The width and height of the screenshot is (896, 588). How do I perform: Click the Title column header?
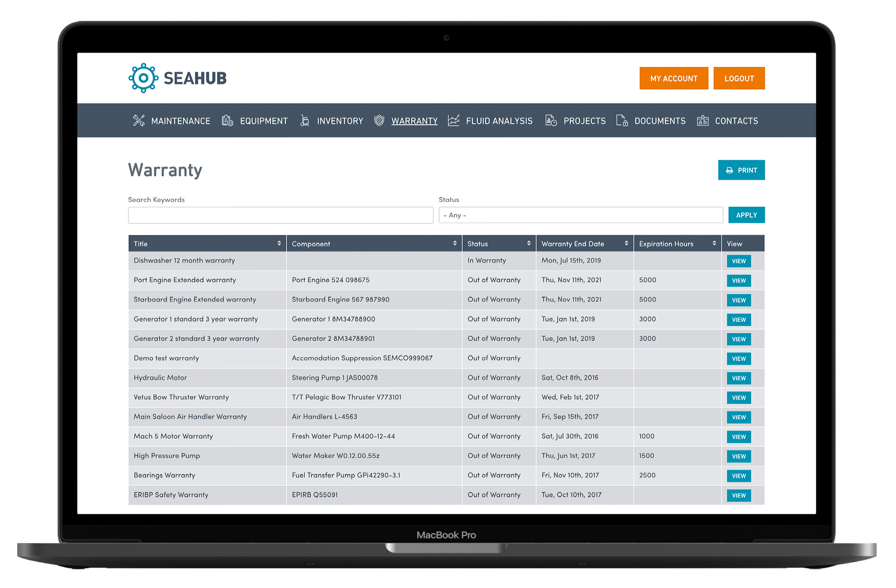coord(207,244)
